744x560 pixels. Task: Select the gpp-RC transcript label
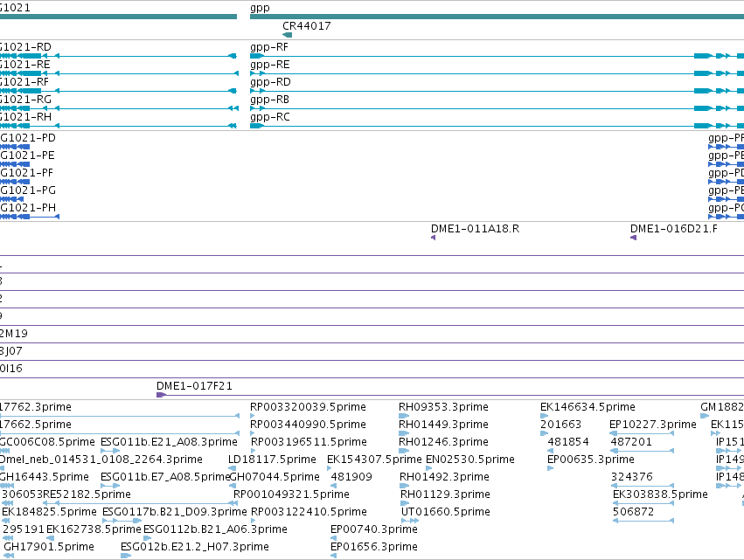pyautogui.click(x=269, y=117)
